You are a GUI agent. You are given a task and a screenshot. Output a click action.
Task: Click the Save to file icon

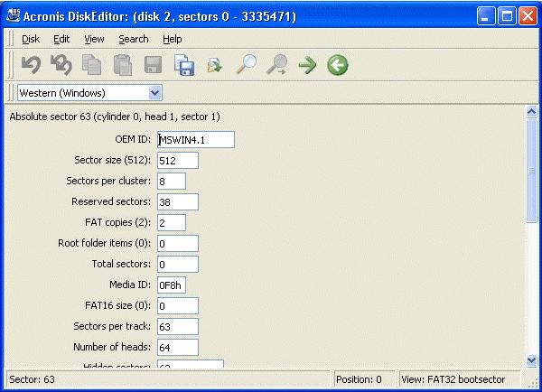coord(184,65)
